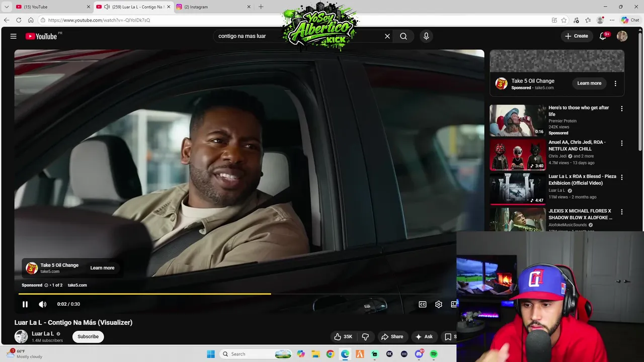The width and height of the screenshot is (644, 362).
Task: Open the Edge media control music icon
Action: coord(576,20)
